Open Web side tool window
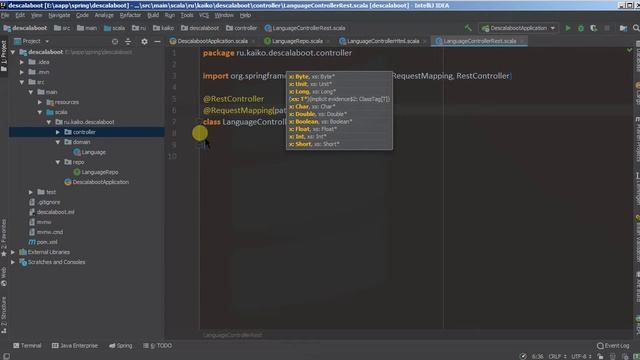The height and width of the screenshot is (360, 640). 4,277
